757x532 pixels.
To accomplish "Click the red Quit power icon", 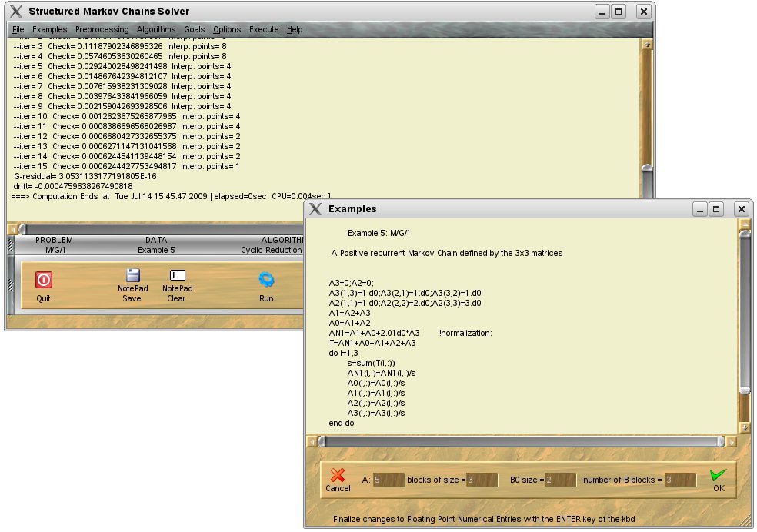I will tap(43, 280).
